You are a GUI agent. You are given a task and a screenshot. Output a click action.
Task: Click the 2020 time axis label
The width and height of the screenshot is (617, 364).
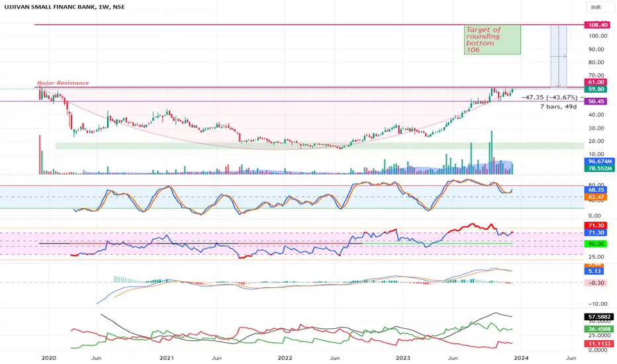pyautogui.click(x=48, y=358)
